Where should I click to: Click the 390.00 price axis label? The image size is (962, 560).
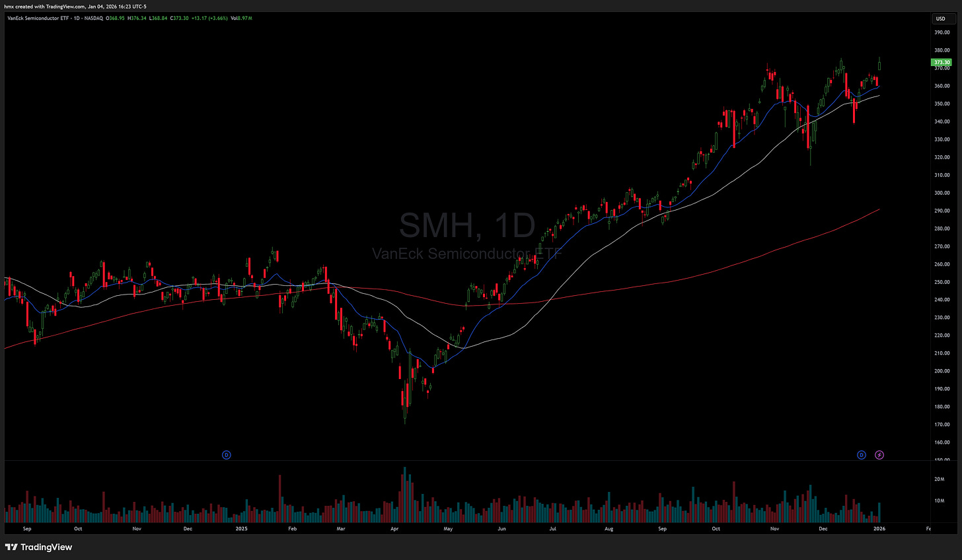(942, 32)
